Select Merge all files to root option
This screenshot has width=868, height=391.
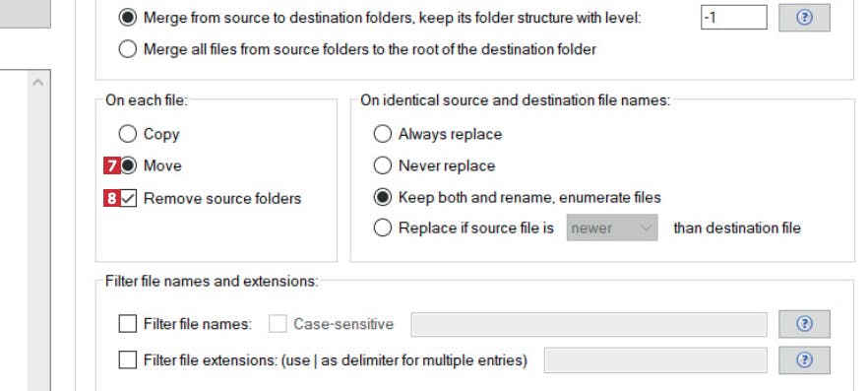click(x=127, y=49)
